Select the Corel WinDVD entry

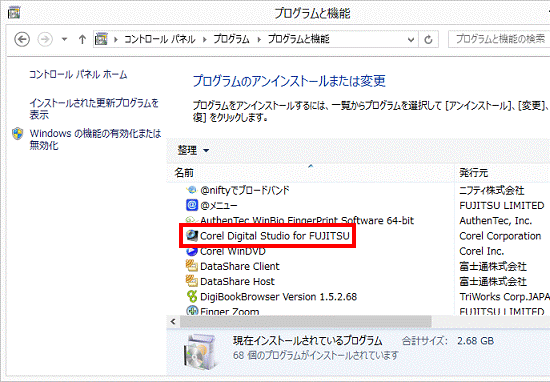tap(233, 251)
